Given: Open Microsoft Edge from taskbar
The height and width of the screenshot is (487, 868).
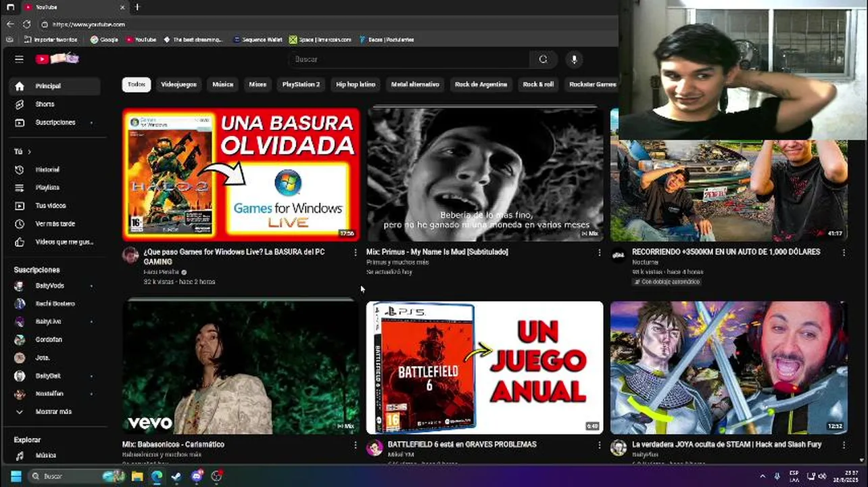Looking at the screenshot, I should 157,476.
